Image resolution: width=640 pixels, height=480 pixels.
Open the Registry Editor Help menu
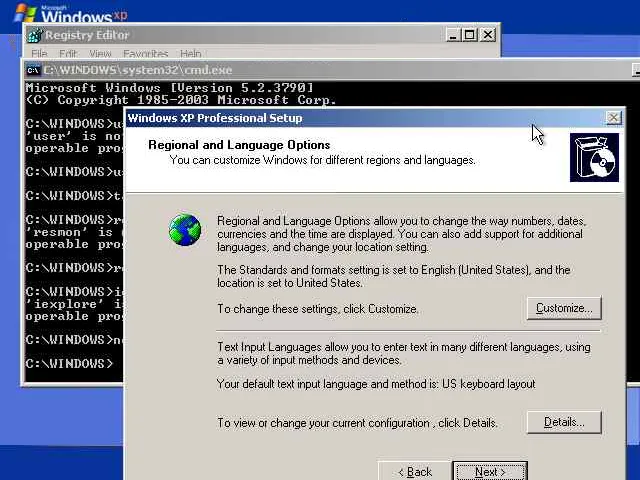tap(191, 53)
